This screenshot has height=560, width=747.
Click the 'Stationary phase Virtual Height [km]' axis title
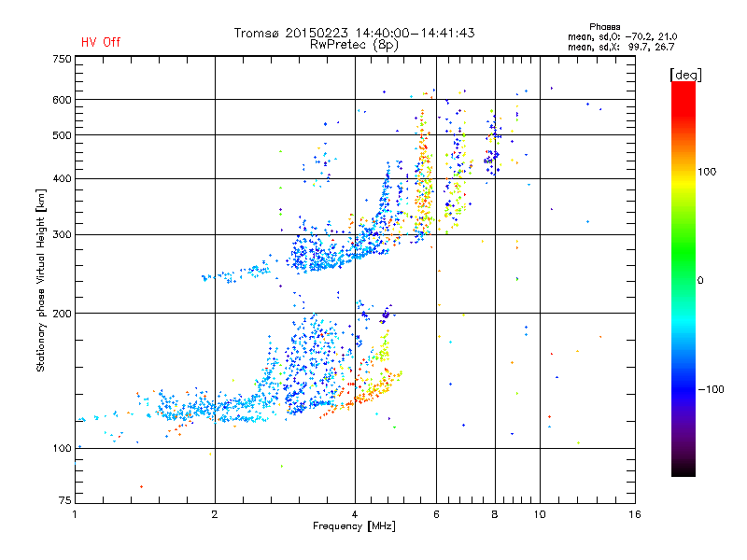coord(41,280)
